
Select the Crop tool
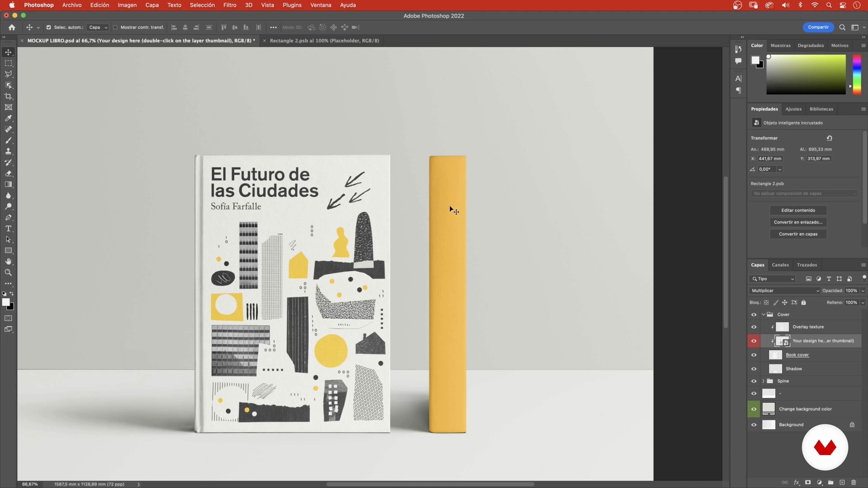(8, 96)
